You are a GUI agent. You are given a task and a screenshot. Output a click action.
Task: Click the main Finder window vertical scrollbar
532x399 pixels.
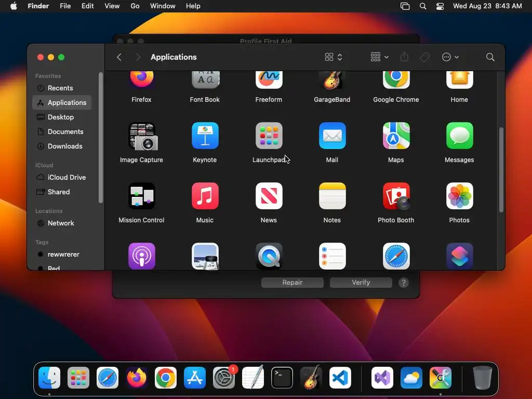click(501, 170)
